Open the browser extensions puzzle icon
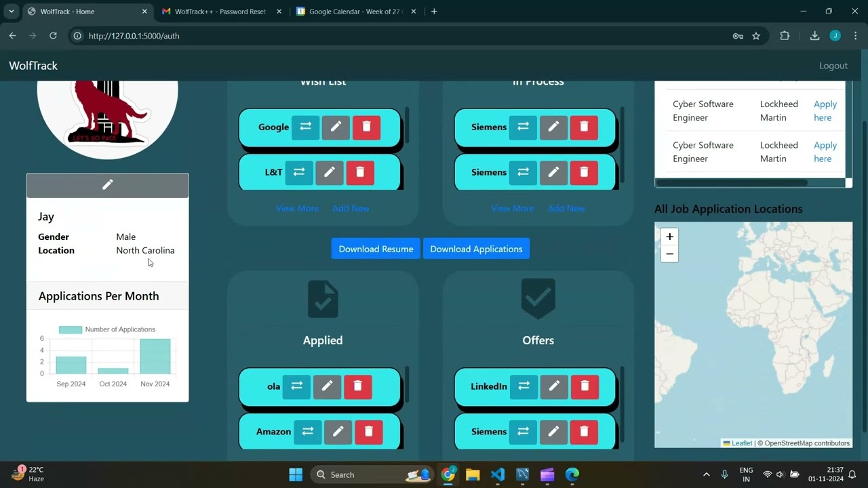Image resolution: width=868 pixels, height=488 pixels. tap(785, 36)
